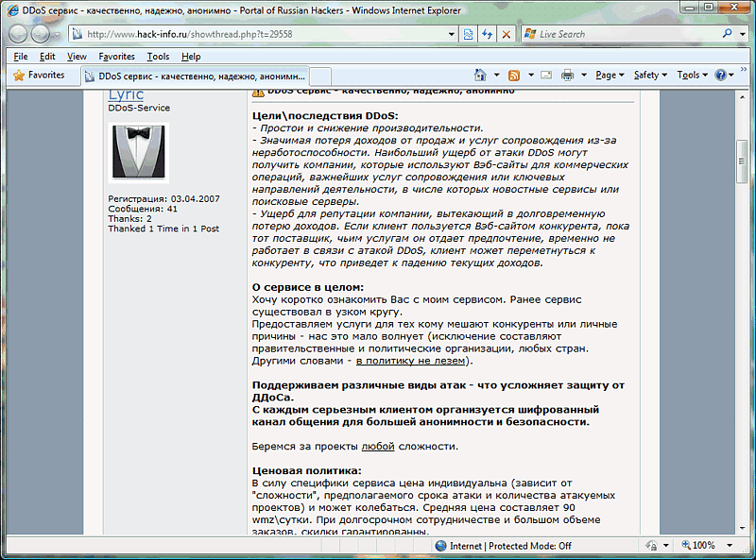Click the status bar privacy icon

[x=651, y=546]
